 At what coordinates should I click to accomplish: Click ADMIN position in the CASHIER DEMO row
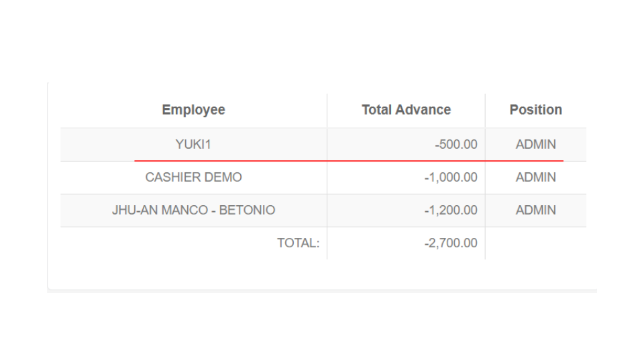click(535, 178)
